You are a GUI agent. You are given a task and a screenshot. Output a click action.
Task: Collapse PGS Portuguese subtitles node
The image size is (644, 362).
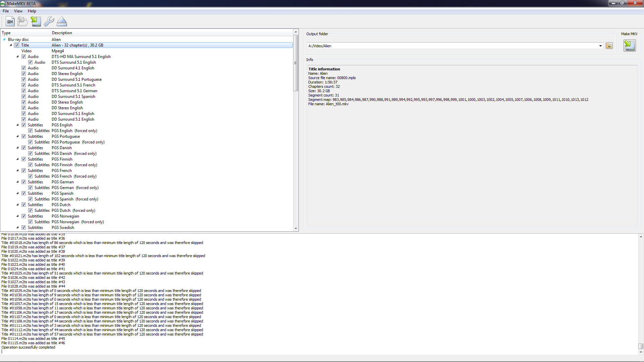[17, 136]
